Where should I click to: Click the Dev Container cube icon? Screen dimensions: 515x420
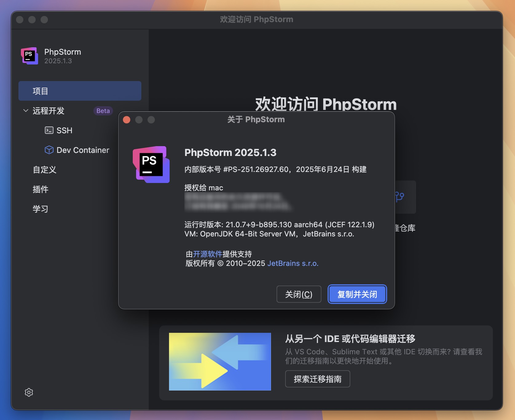click(49, 150)
